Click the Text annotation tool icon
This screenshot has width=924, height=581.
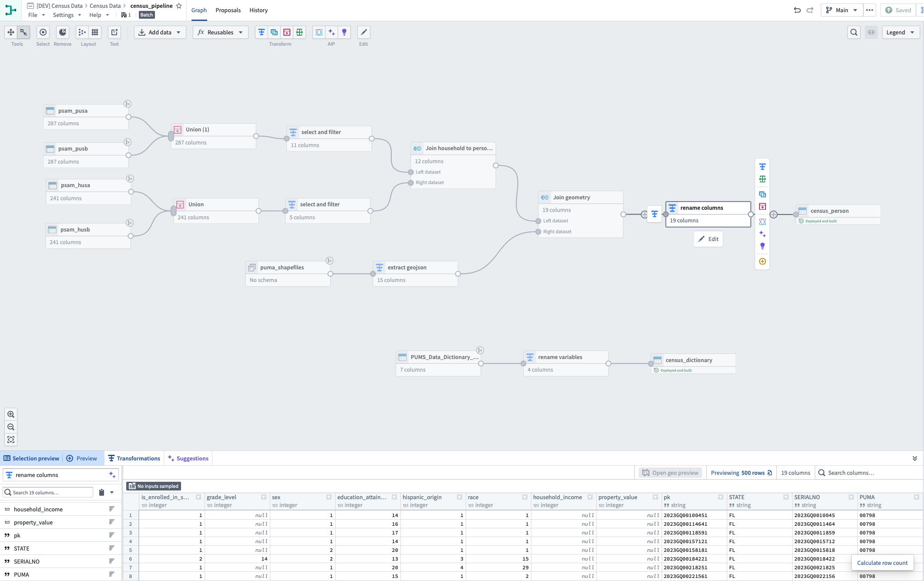114,32
